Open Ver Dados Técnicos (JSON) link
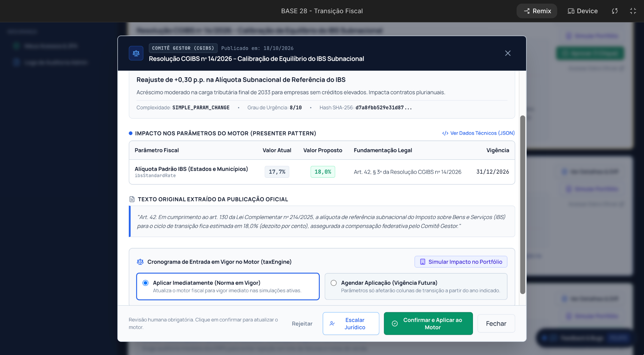The height and width of the screenshot is (355, 644). click(x=478, y=133)
